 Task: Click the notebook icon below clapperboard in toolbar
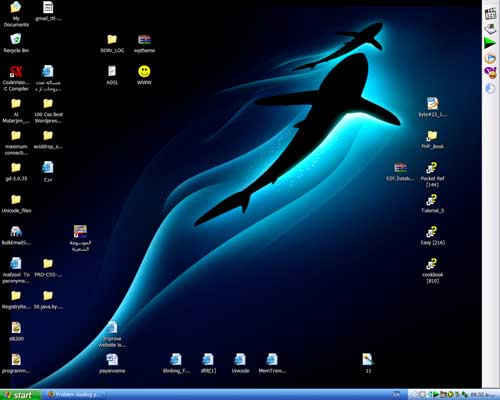click(x=490, y=29)
